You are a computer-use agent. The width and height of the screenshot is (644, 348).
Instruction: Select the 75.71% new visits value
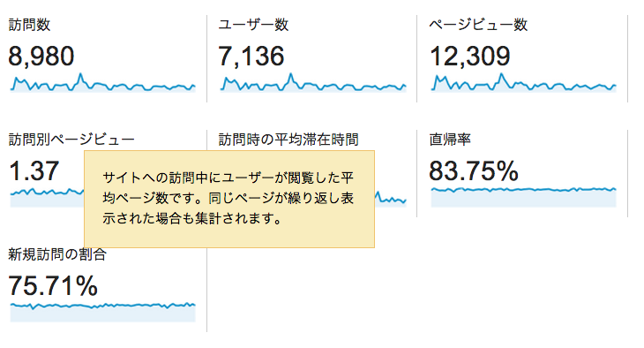tap(53, 286)
